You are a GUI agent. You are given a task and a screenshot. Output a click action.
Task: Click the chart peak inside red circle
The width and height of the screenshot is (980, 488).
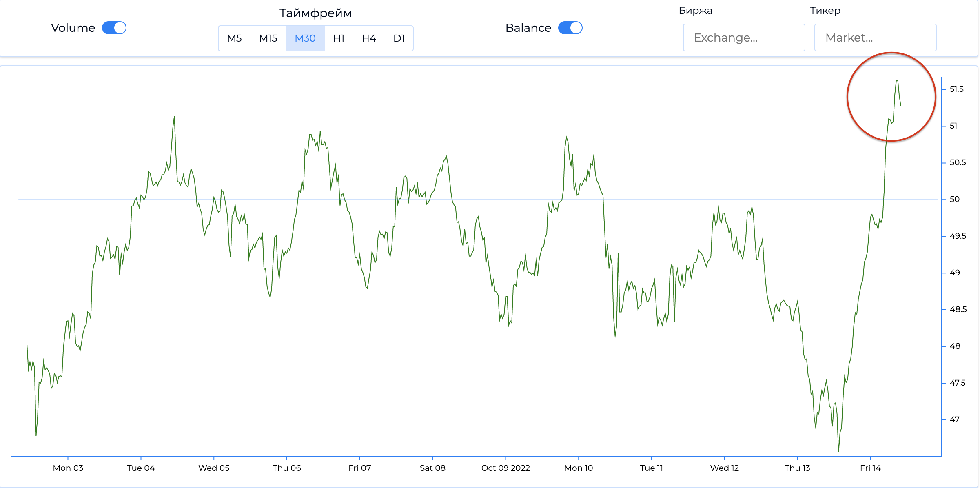click(x=897, y=81)
